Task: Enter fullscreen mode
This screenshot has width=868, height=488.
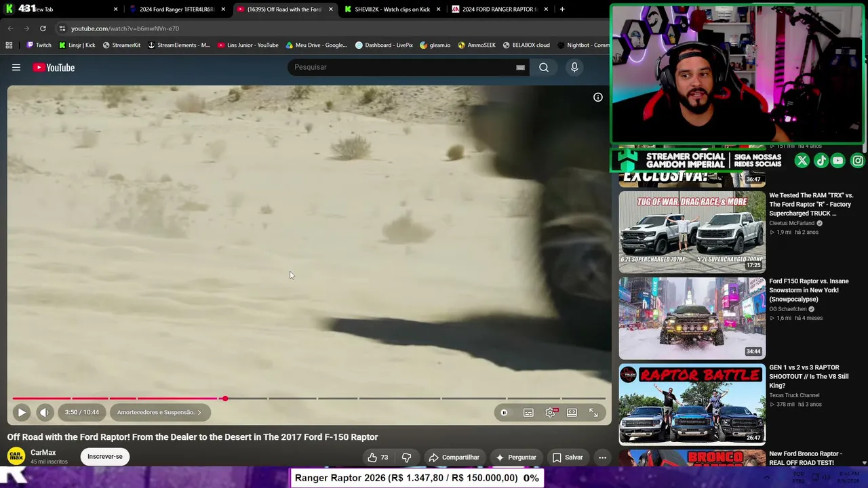Action: click(593, 412)
